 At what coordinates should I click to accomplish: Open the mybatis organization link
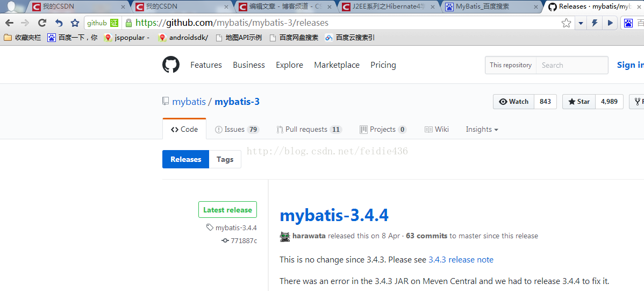coord(189,102)
